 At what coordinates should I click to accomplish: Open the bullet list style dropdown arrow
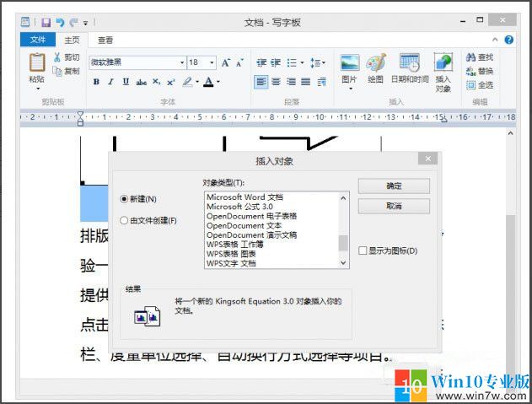click(302, 62)
